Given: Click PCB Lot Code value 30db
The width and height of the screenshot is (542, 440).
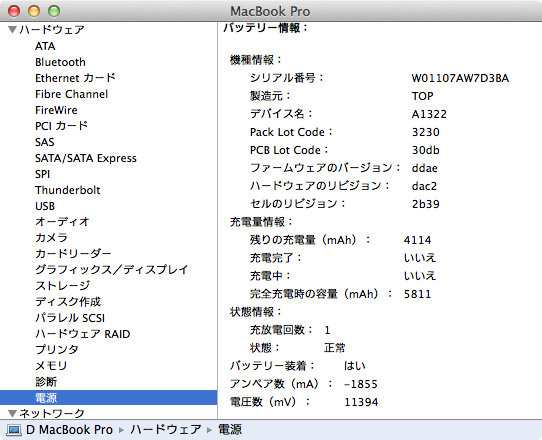Looking at the screenshot, I should tap(426, 150).
